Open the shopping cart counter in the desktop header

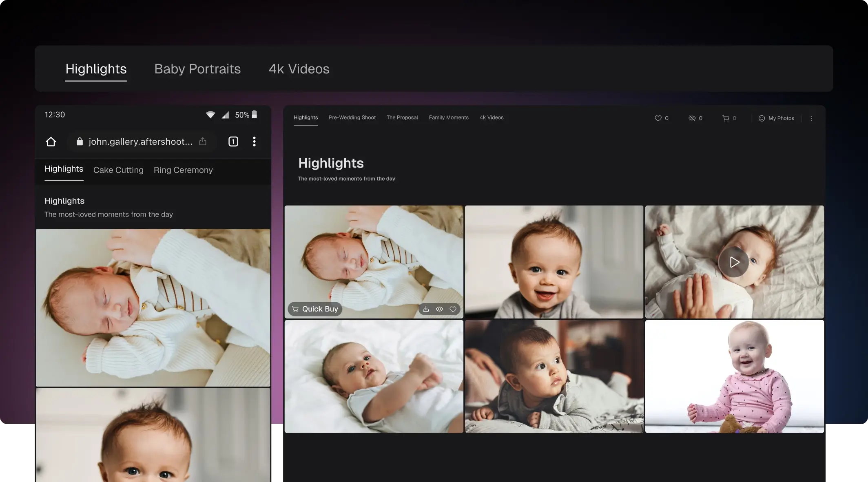click(729, 118)
